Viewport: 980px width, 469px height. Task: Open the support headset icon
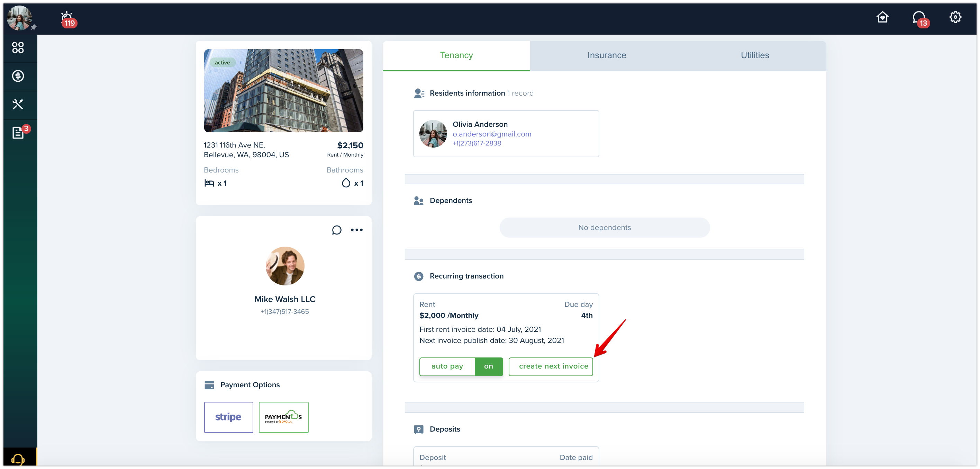(x=18, y=459)
